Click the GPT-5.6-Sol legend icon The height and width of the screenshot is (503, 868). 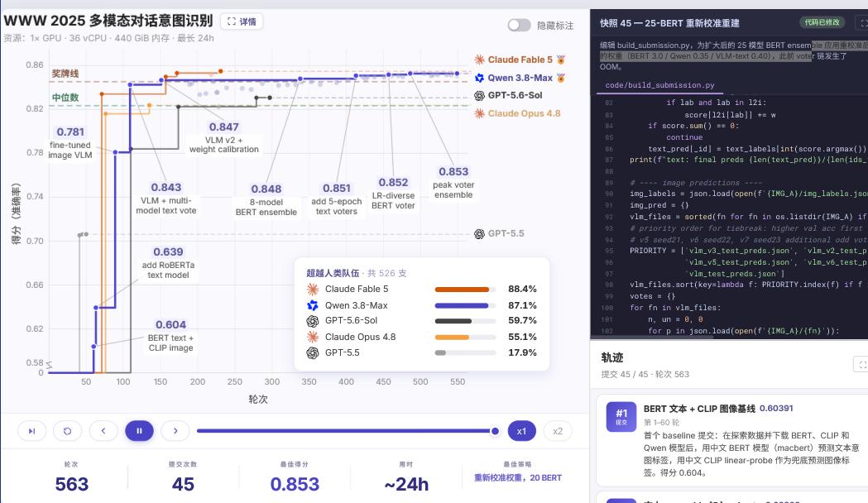pyautogui.click(x=479, y=96)
